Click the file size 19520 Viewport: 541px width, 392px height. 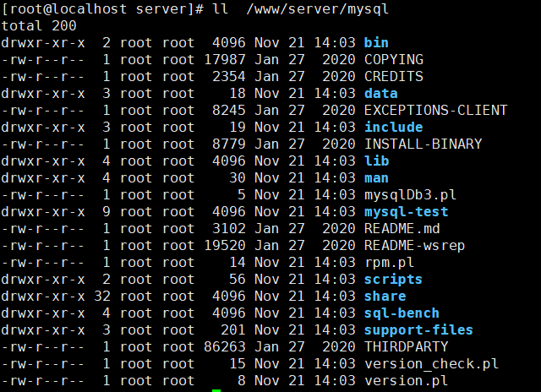225,246
